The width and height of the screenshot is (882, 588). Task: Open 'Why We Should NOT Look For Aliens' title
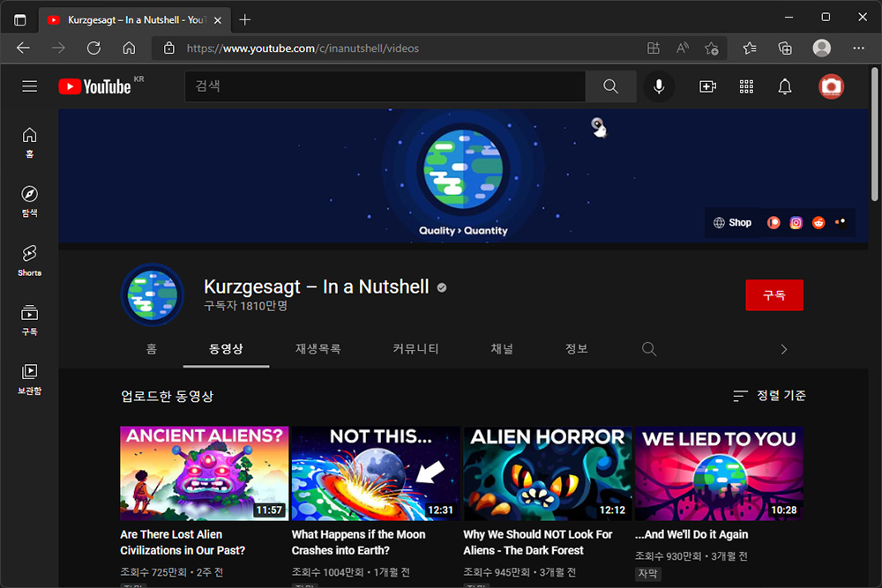[537, 542]
